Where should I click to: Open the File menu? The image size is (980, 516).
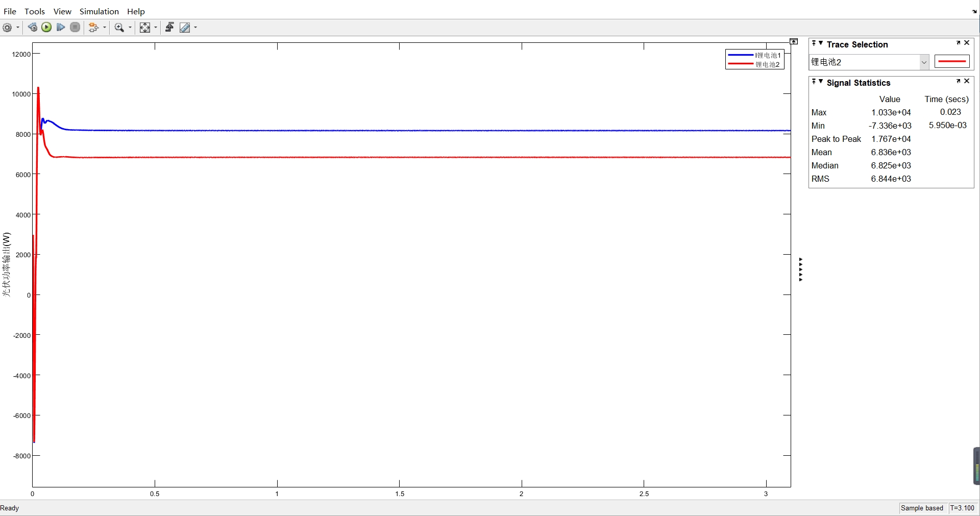click(10, 11)
